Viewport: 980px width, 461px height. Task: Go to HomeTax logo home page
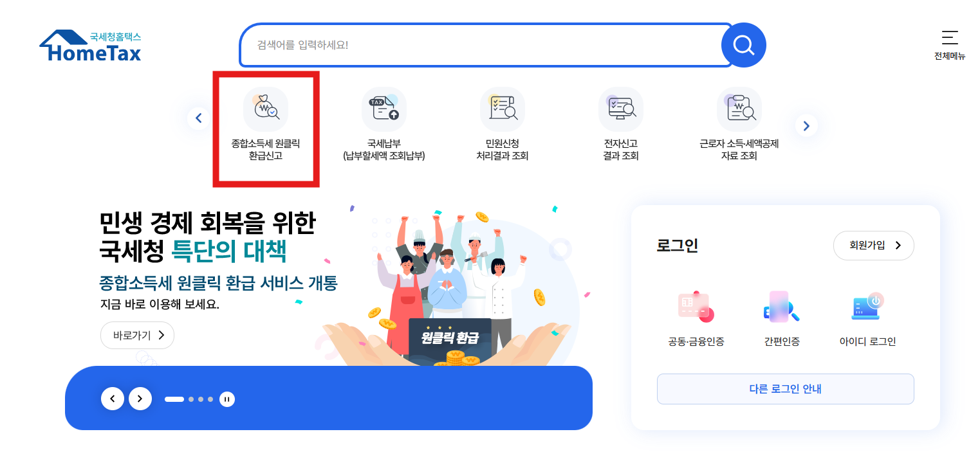click(90, 46)
